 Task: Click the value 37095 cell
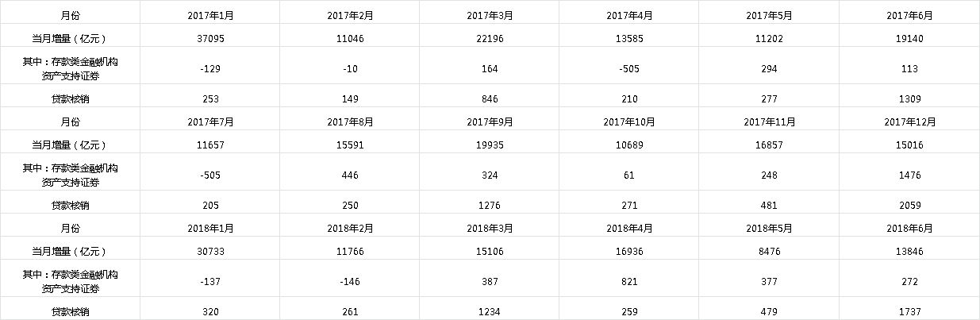coord(210,38)
